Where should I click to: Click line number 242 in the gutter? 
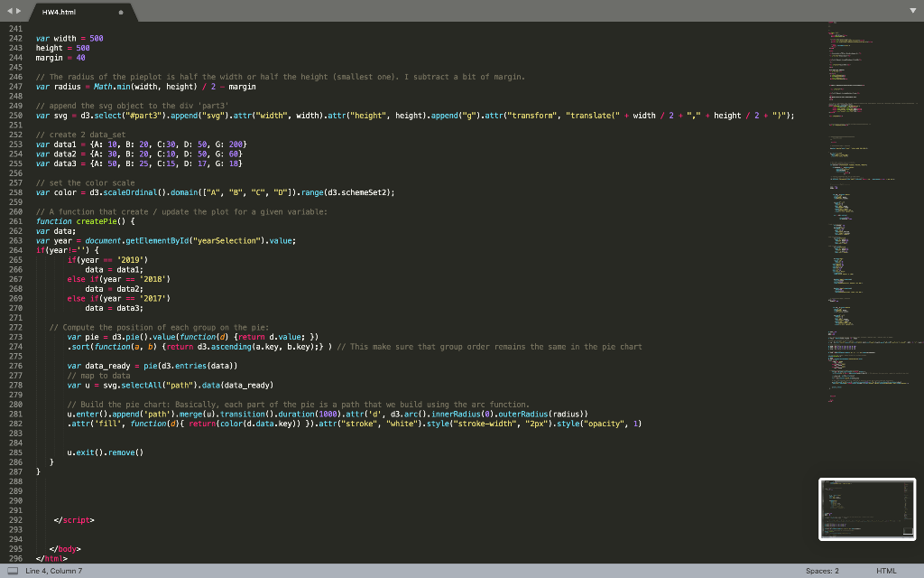[15, 38]
